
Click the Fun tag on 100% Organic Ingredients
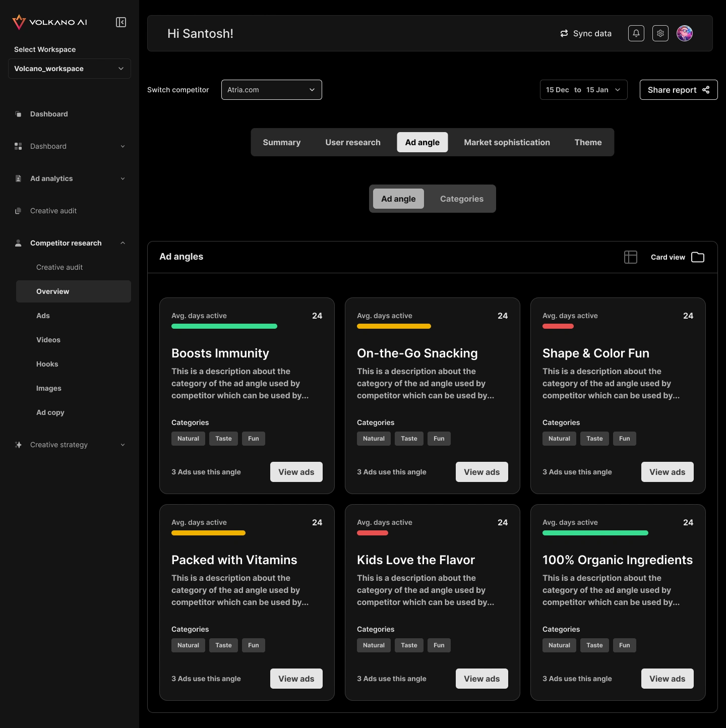tap(625, 645)
